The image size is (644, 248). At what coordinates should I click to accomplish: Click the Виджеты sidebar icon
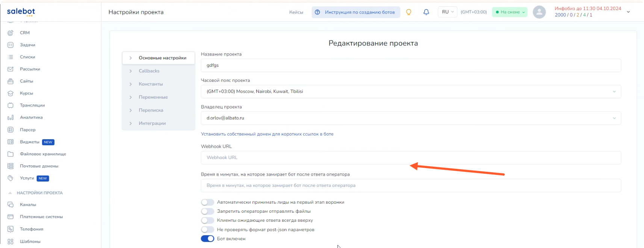coord(11,142)
